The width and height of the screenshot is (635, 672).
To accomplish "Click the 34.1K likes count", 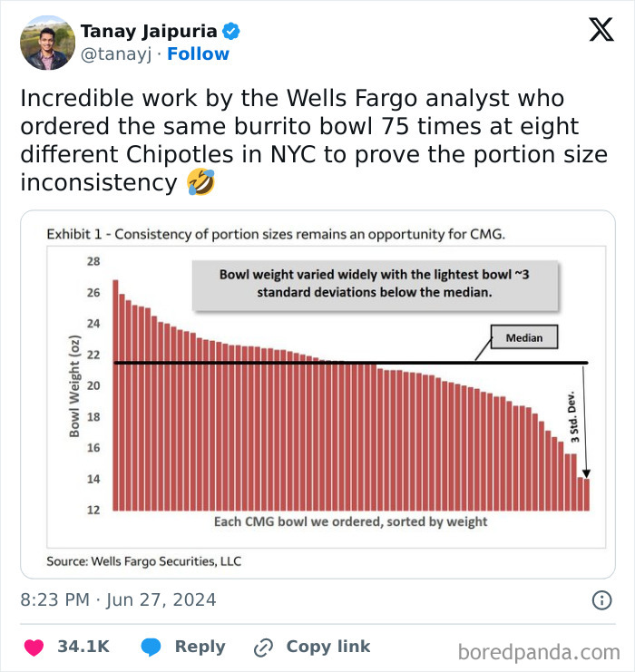I will (83, 647).
